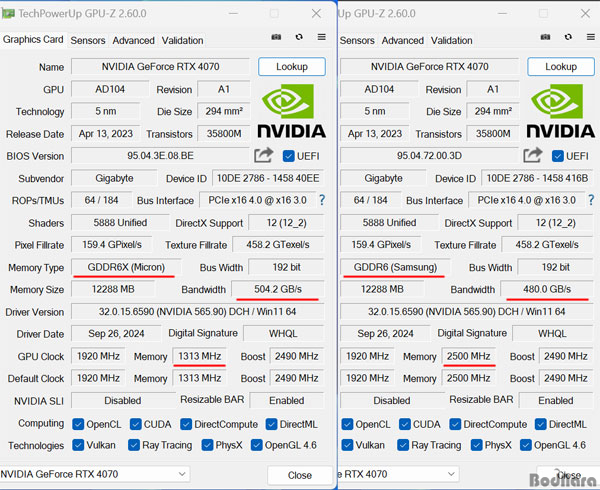The height and width of the screenshot is (490, 600).
Task: Click Lookup button in left window
Action: point(292,67)
